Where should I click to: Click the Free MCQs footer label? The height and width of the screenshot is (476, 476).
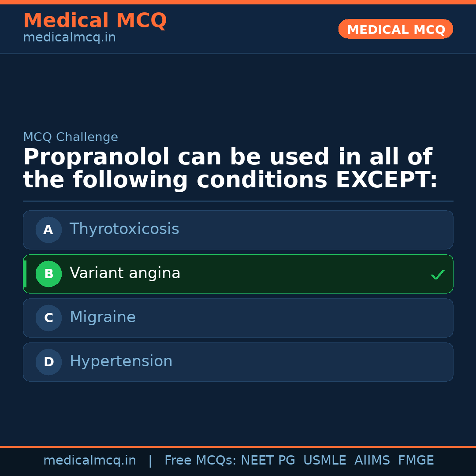tap(201, 461)
